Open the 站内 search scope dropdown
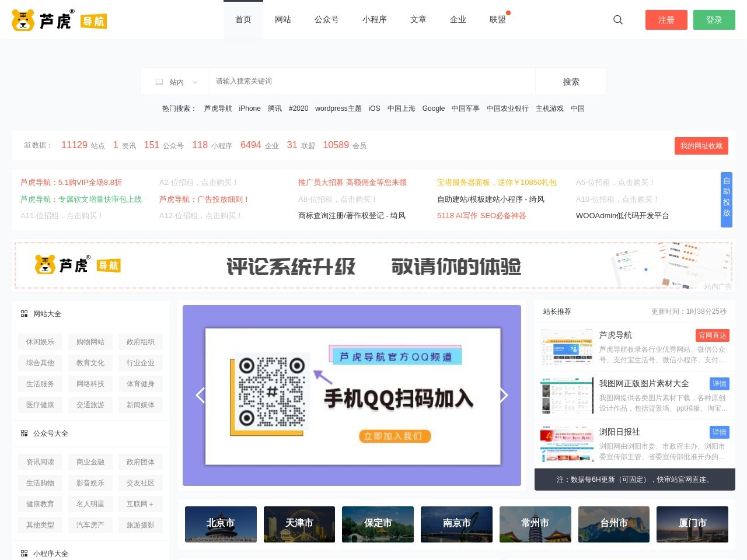The height and width of the screenshot is (560, 747). (x=176, y=82)
